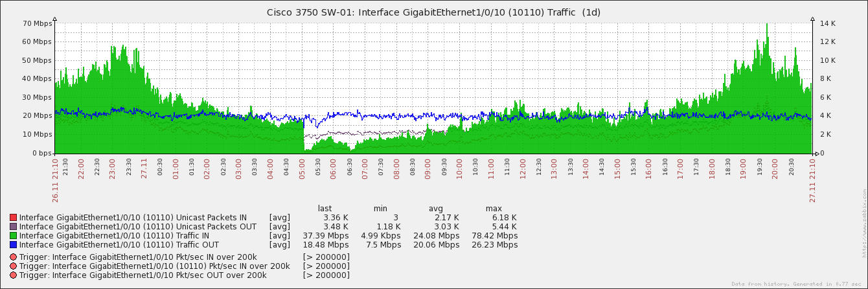The width and height of the screenshot is (868, 289).
Task: Click the trigger icon for Pkt/sec IN over 200k
Action: (13, 257)
